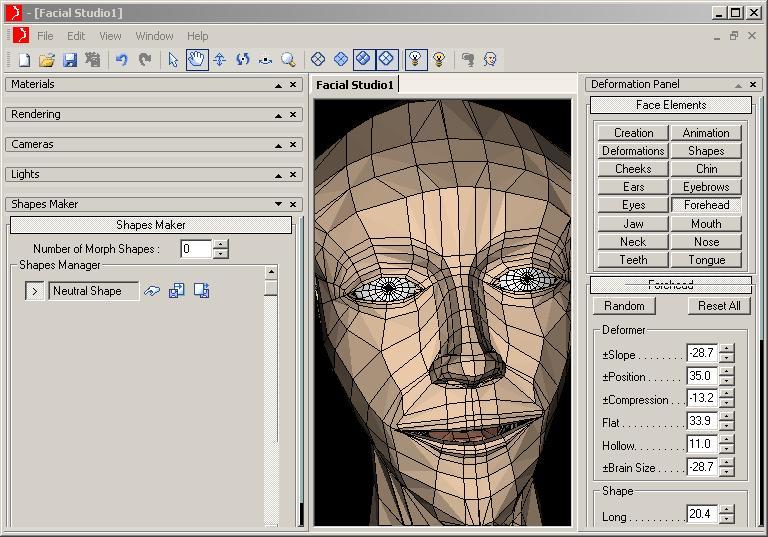Click the copy shape icon beside Neutral Shape
The height and width of the screenshot is (537, 768).
(x=176, y=291)
